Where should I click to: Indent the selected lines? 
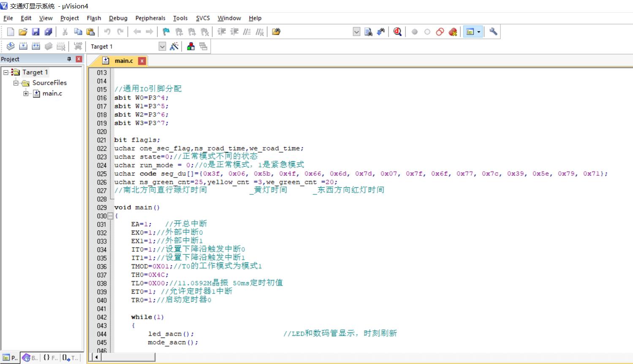click(x=222, y=32)
